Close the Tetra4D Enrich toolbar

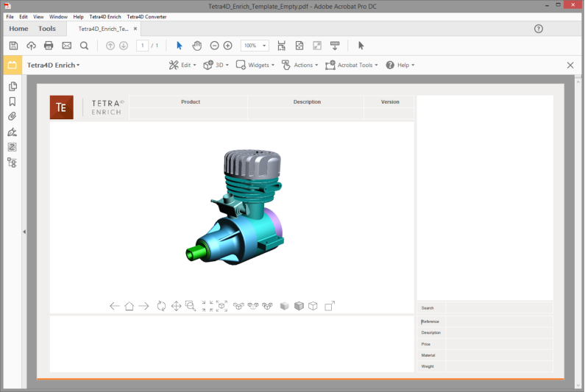(x=570, y=65)
